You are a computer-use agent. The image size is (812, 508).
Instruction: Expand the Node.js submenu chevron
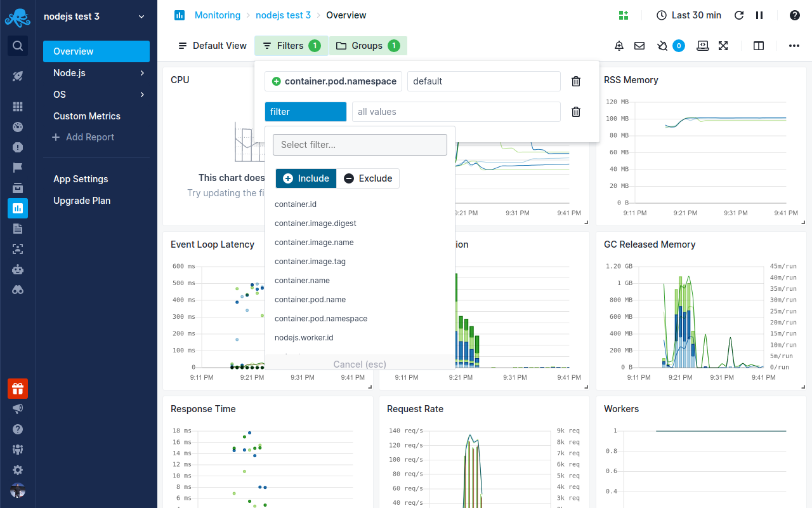142,73
